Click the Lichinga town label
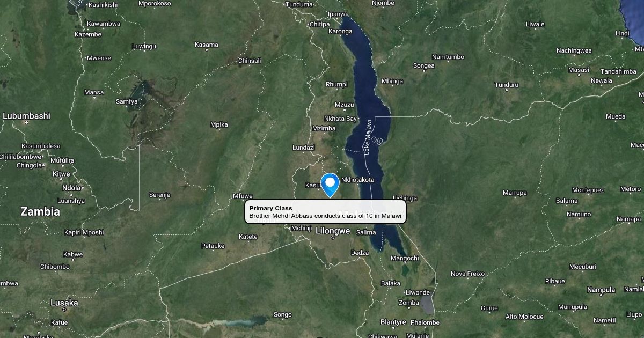This screenshot has height=338, width=644. [405, 198]
